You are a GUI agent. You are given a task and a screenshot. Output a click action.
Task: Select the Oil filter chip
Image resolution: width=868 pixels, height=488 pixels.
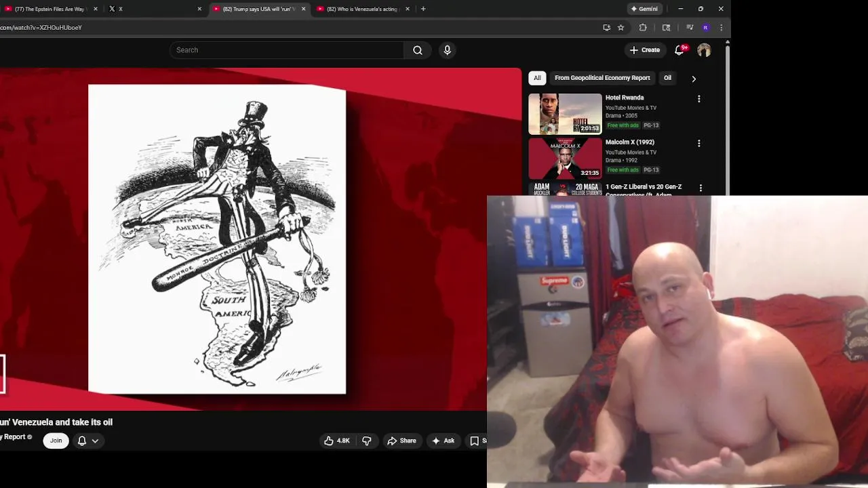pyautogui.click(x=667, y=78)
